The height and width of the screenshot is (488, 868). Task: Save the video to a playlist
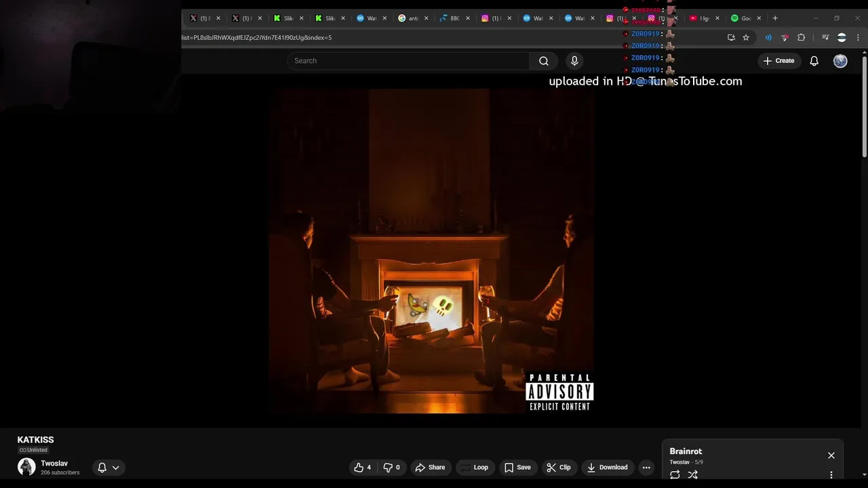tap(517, 467)
